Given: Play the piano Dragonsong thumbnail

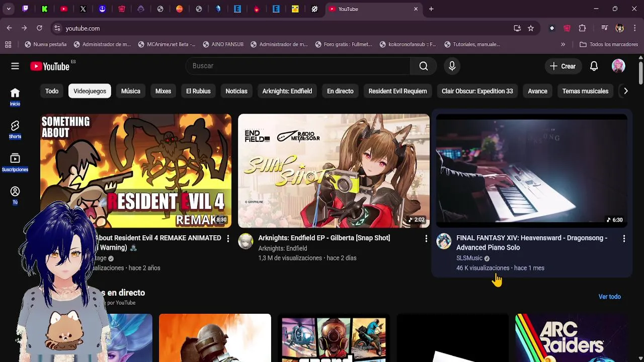Looking at the screenshot, I should pos(532,171).
